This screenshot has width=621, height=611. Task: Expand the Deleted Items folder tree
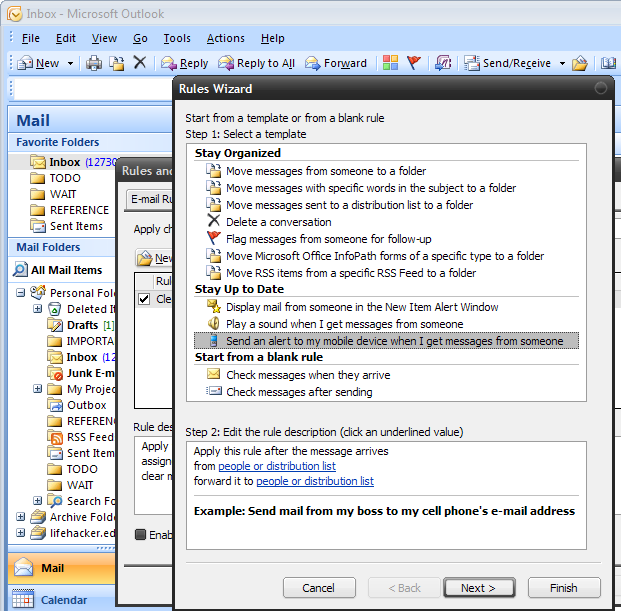coord(38,309)
